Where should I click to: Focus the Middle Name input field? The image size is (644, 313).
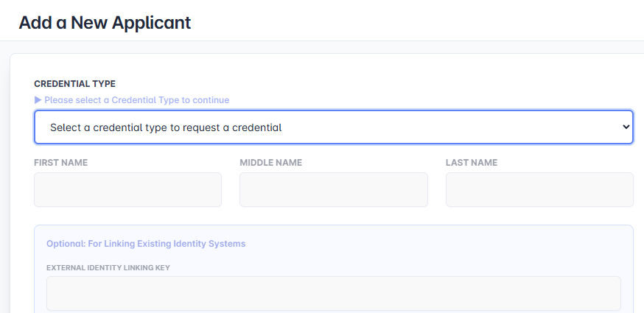click(333, 190)
